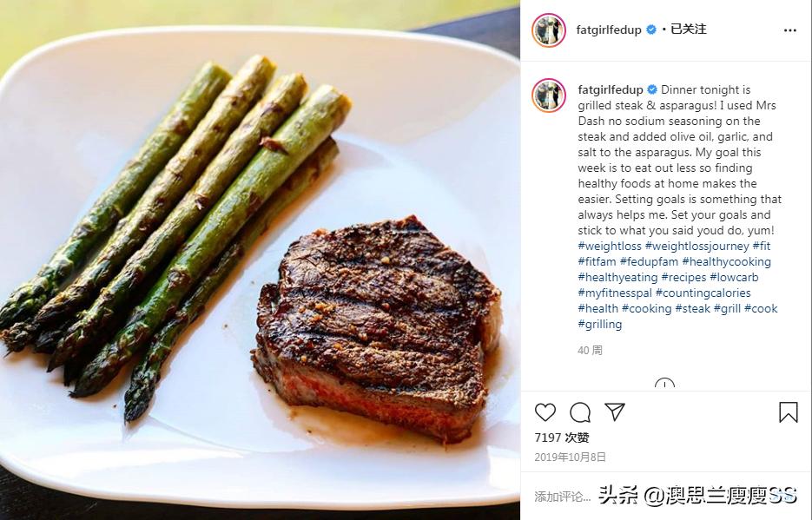Open the #myfitnesspal hashtag
Image resolution: width=812 pixels, height=520 pixels.
[615, 293]
